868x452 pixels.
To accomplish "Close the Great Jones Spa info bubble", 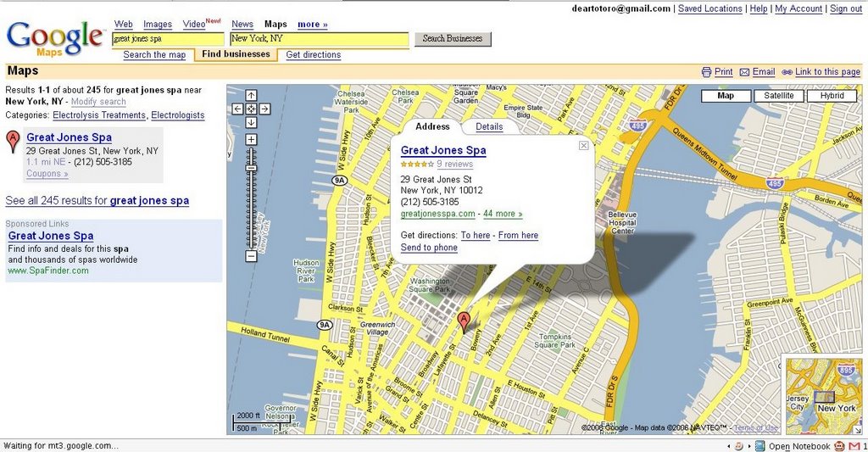I will click(x=583, y=146).
